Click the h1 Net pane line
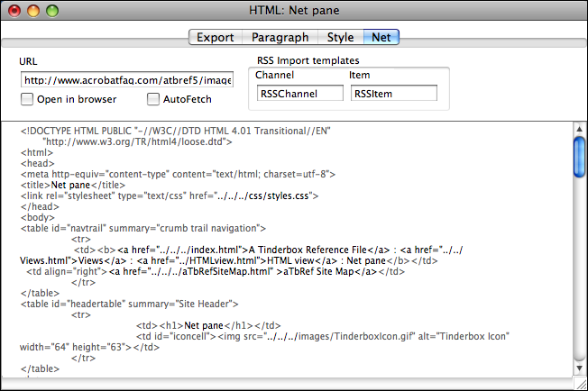Image resolution: width=588 pixels, height=391 pixels. [x=208, y=325]
